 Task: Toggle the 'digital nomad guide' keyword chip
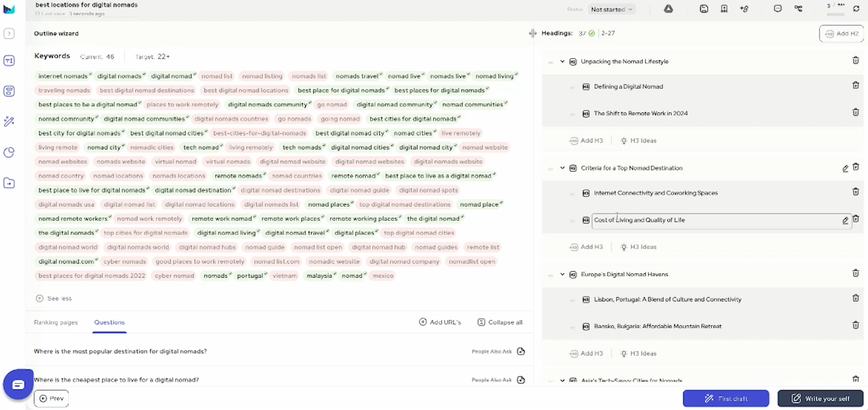click(359, 190)
